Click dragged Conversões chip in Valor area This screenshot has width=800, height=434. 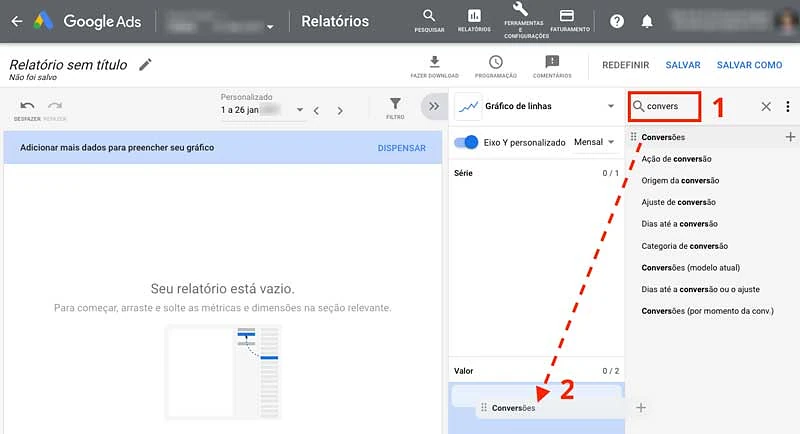pos(551,408)
